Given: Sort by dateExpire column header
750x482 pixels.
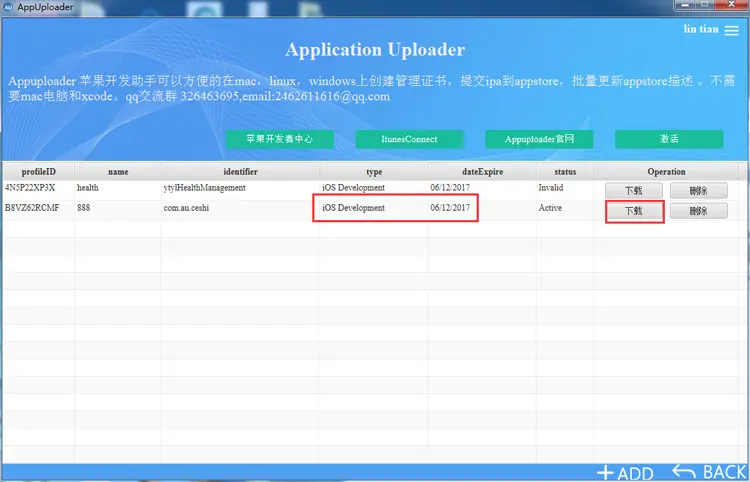Looking at the screenshot, I should (x=480, y=172).
